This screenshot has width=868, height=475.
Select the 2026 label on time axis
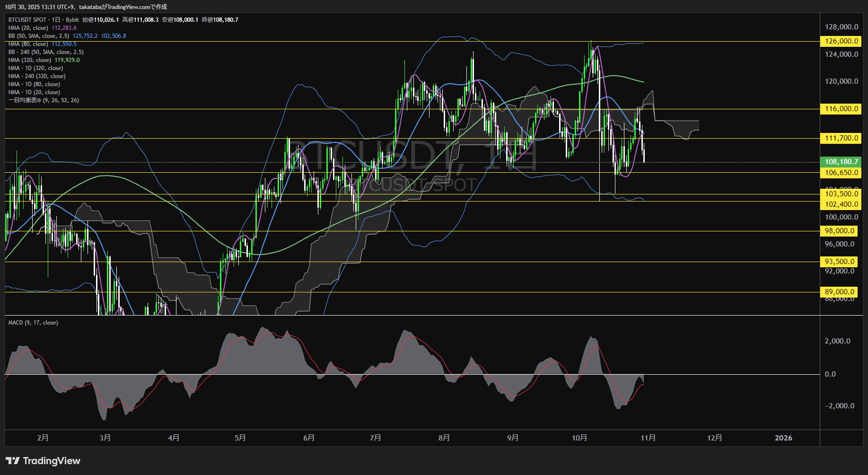coord(783,438)
